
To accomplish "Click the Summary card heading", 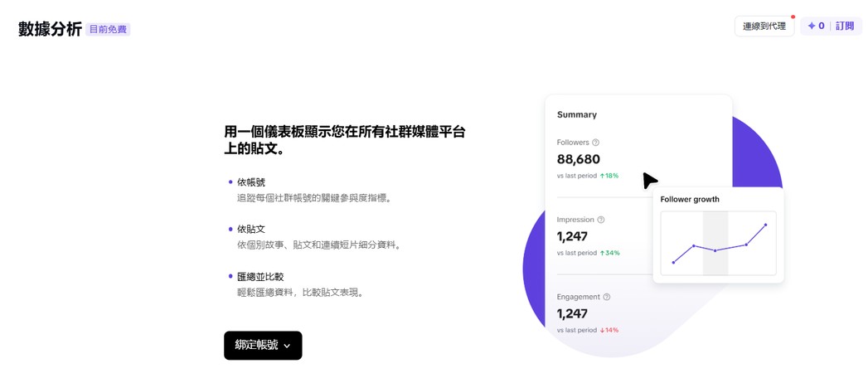I will tap(577, 114).
